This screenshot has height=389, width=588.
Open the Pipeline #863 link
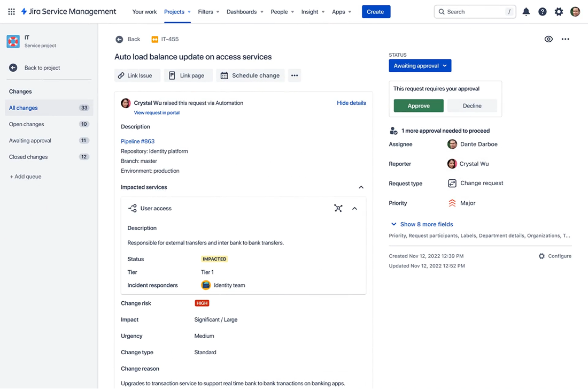[x=137, y=141]
